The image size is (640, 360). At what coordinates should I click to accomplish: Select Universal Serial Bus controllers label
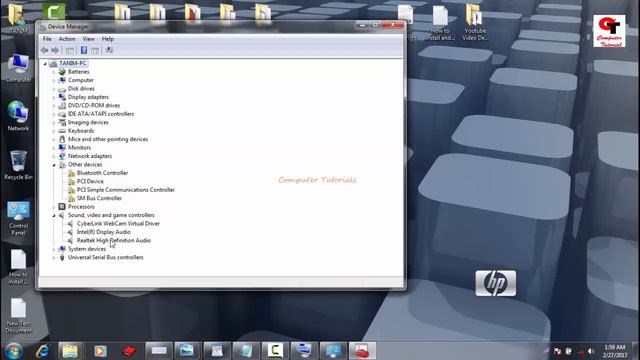pyautogui.click(x=106, y=258)
